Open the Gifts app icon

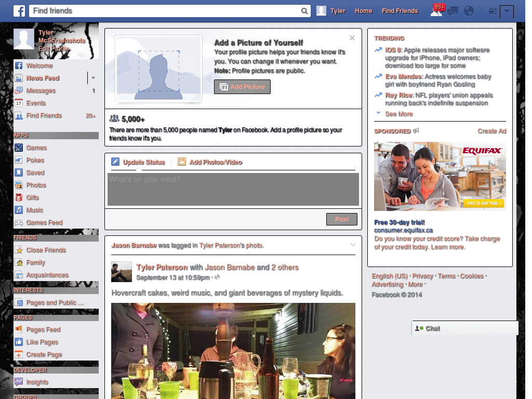point(19,197)
